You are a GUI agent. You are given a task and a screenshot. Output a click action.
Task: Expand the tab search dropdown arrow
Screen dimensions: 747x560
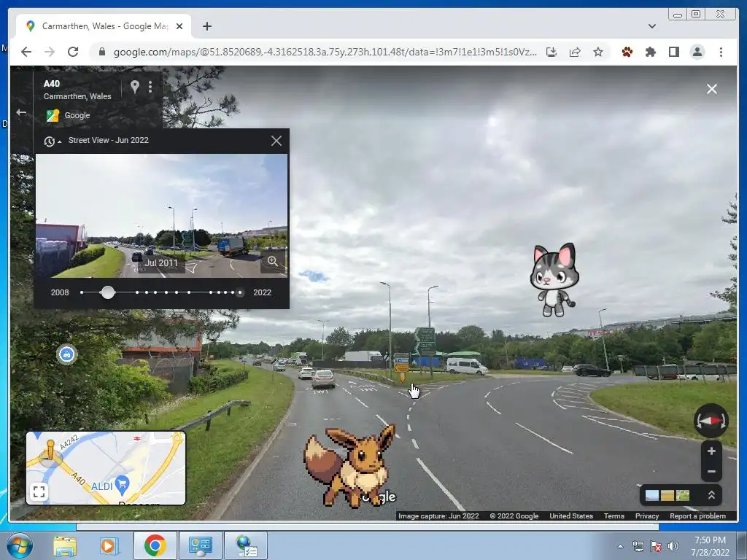651,26
